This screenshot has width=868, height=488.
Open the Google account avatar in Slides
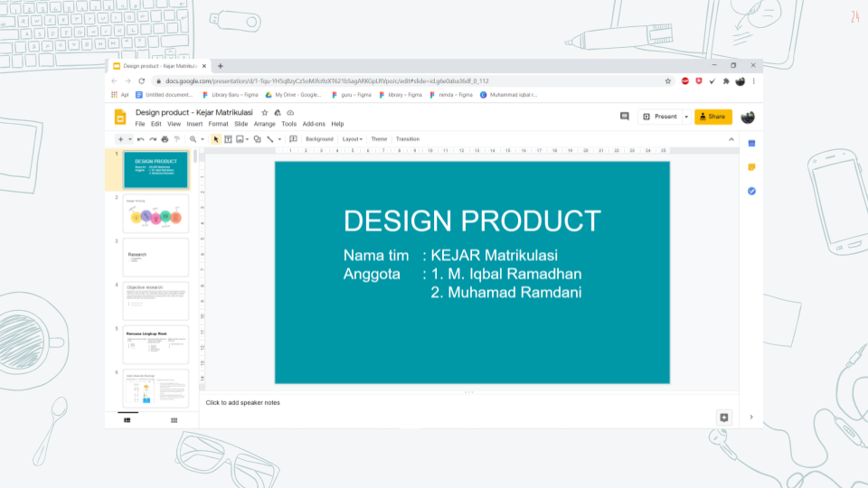(x=748, y=117)
